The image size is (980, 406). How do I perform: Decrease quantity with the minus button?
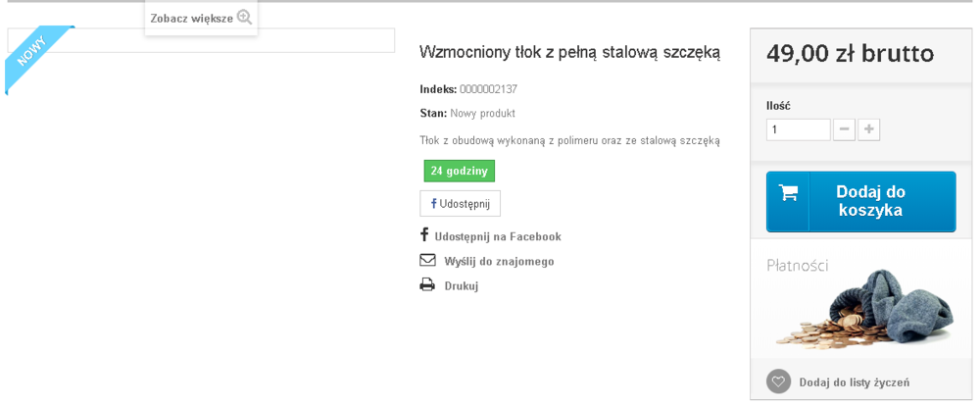point(844,130)
